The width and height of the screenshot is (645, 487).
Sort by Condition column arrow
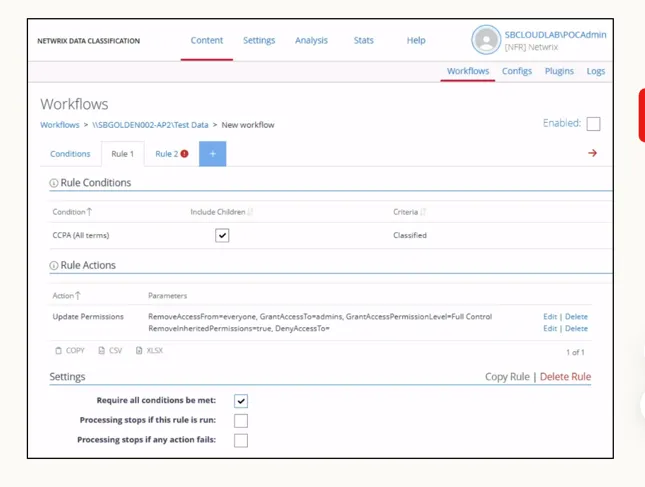(89, 212)
